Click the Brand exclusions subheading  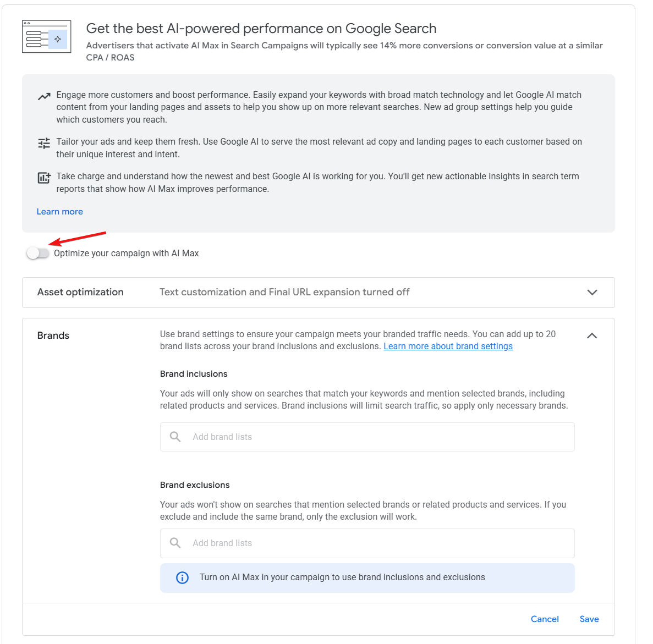click(195, 485)
